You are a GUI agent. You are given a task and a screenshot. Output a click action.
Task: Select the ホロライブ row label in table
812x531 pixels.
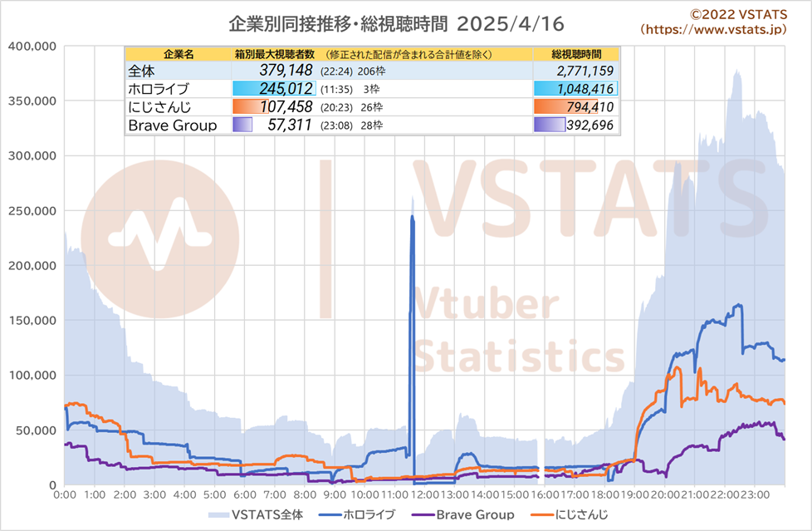click(x=159, y=89)
